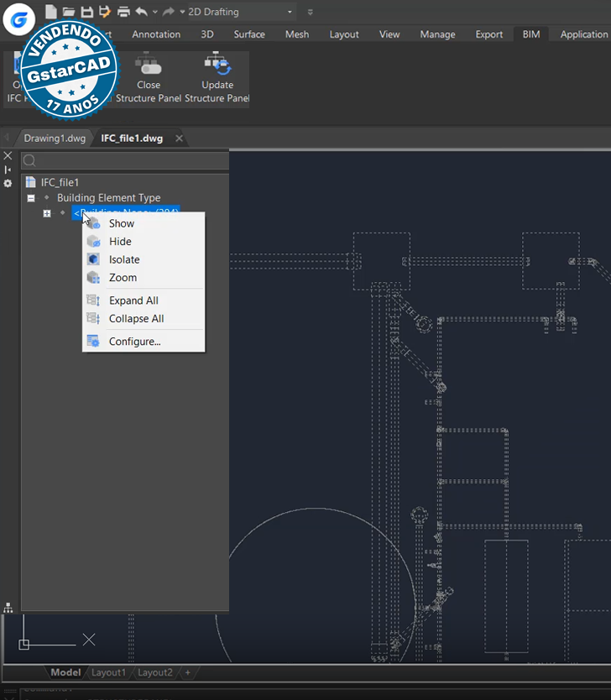This screenshot has width=611, height=700.
Task: Select Building Element Type tree item
Action: point(109,198)
